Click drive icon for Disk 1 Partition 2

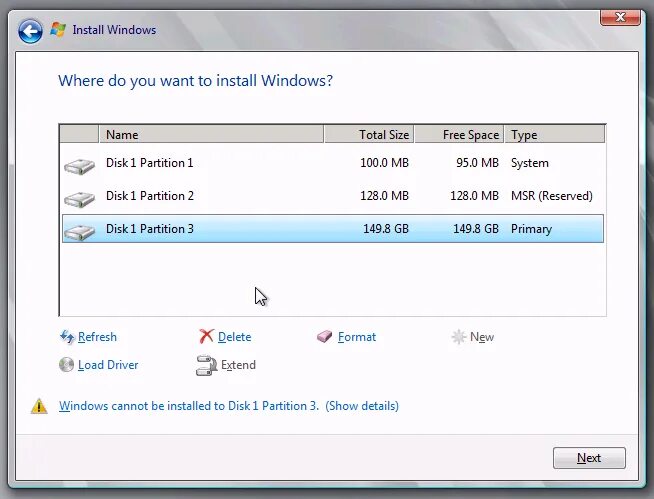[x=79, y=199]
